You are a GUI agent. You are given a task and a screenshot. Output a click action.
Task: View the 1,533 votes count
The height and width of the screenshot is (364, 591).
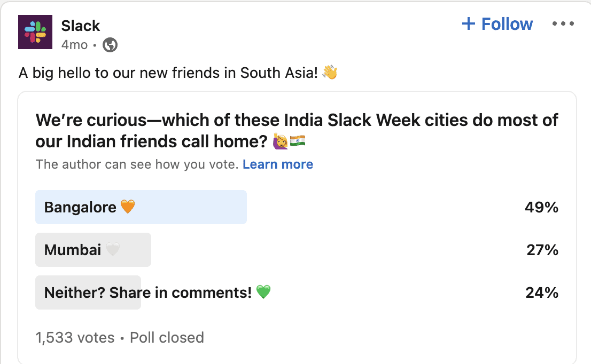coord(75,338)
